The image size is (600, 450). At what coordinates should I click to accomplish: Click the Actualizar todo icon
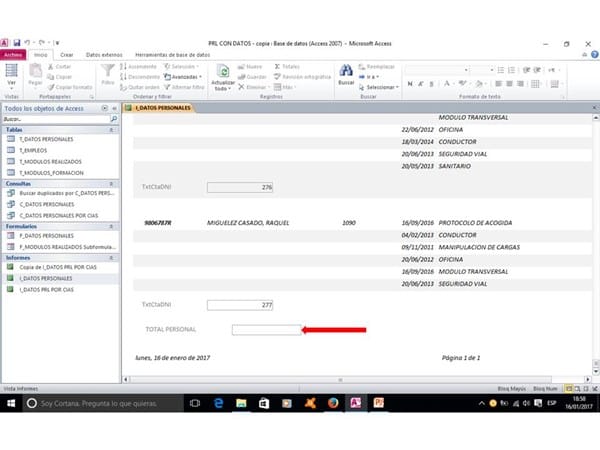click(x=224, y=73)
